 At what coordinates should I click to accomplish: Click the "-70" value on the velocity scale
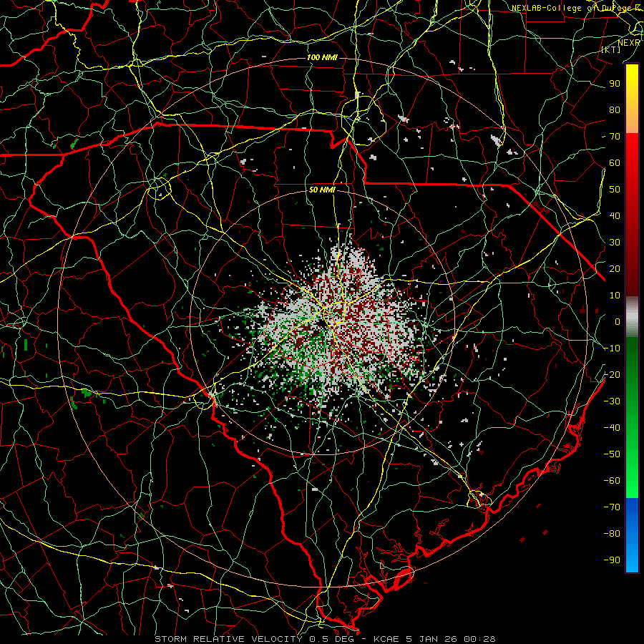tap(612, 507)
